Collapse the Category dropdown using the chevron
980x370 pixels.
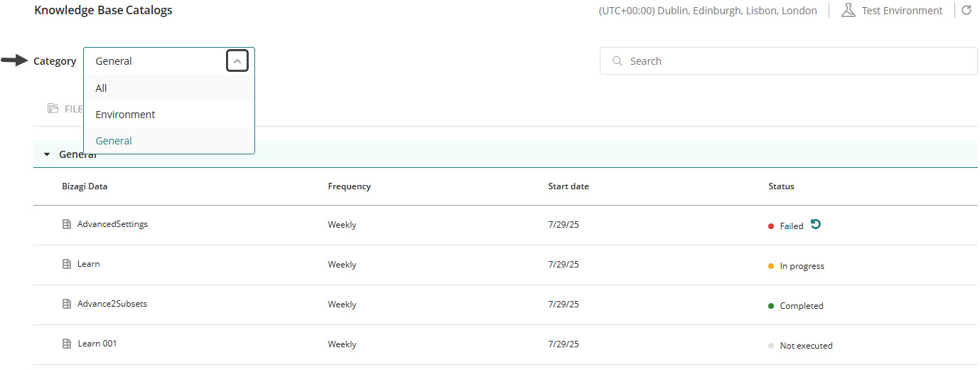237,61
